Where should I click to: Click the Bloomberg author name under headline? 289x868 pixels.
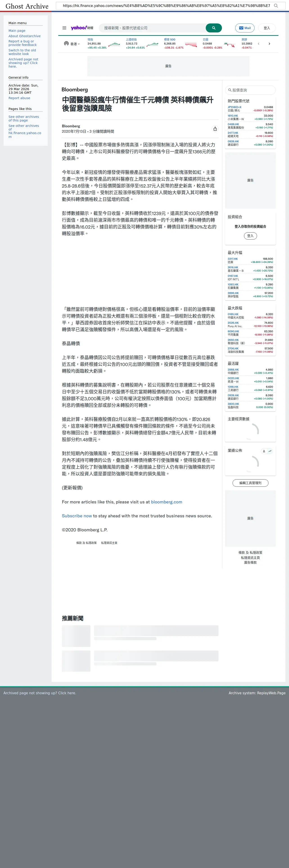pos(71,126)
